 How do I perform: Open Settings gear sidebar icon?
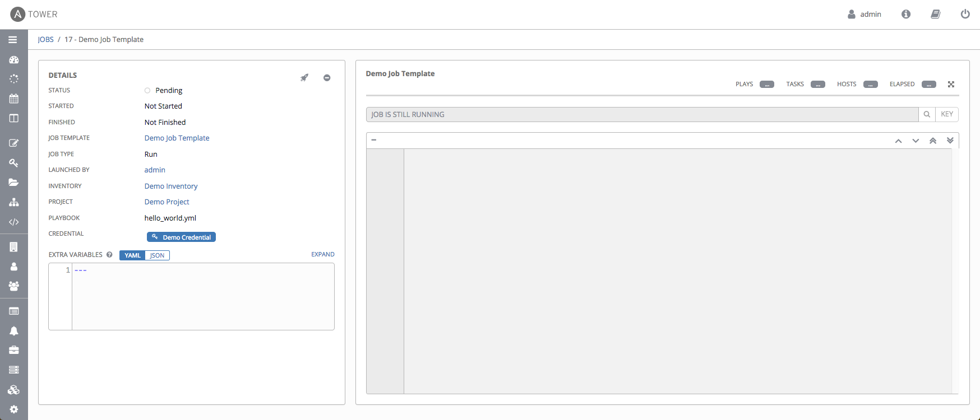coord(14,409)
